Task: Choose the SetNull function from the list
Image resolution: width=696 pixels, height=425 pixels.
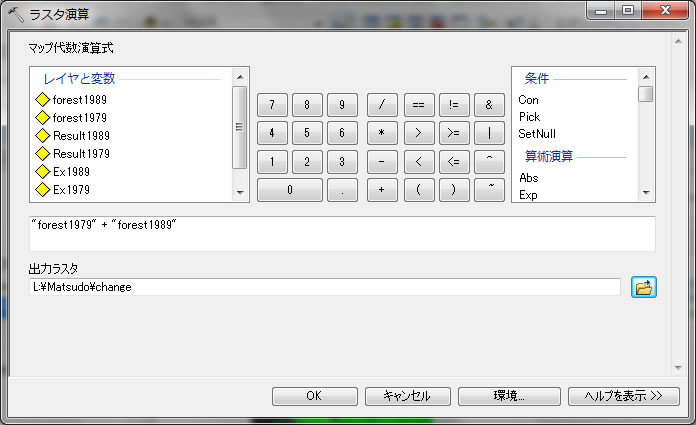Action: point(537,134)
